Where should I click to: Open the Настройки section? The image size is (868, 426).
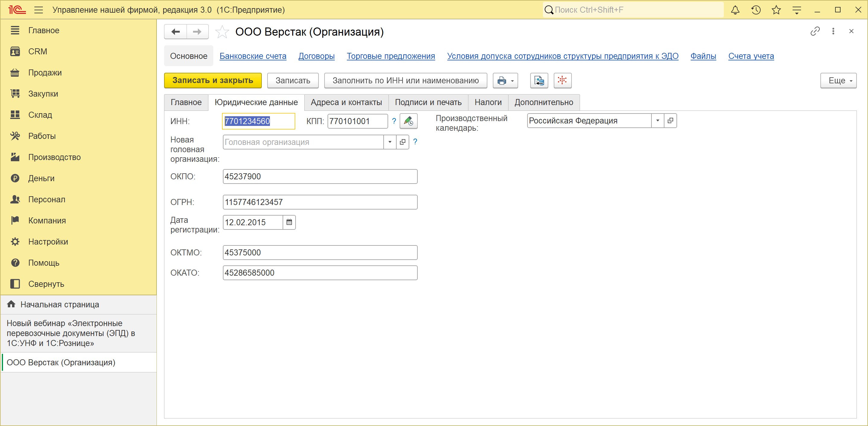(78, 242)
